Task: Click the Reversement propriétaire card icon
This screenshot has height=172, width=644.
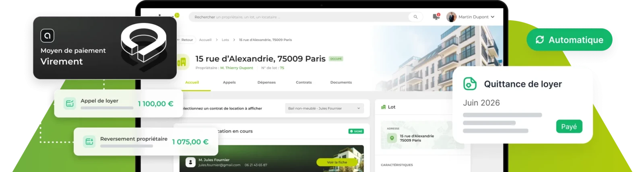Action: (x=89, y=142)
